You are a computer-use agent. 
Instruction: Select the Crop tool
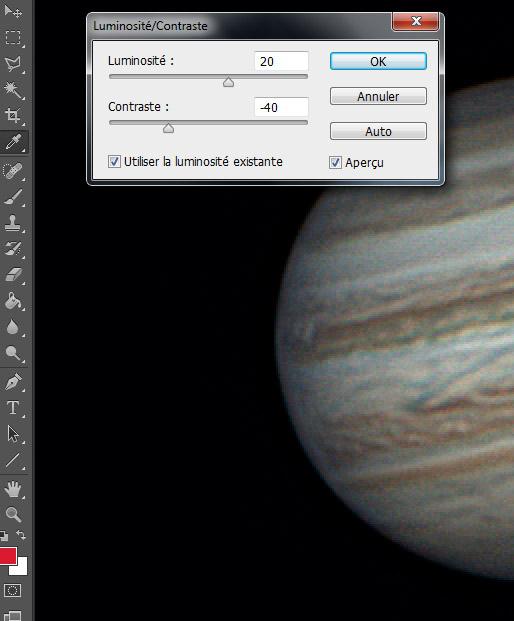(13, 115)
